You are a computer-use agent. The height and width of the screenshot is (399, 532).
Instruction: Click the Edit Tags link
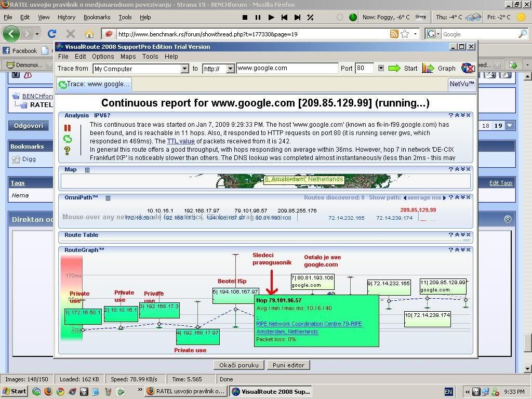click(x=501, y=183)
